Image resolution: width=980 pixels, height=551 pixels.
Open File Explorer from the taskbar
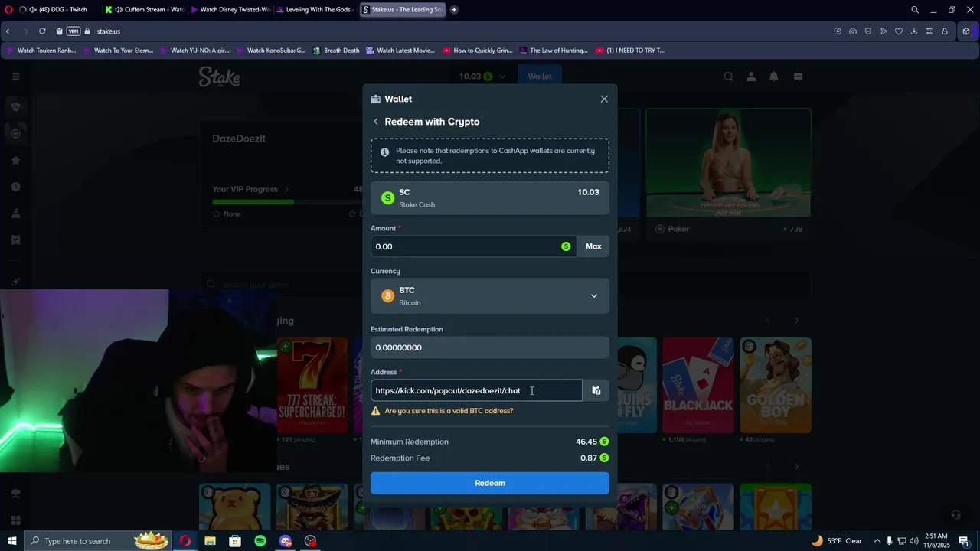210,541
